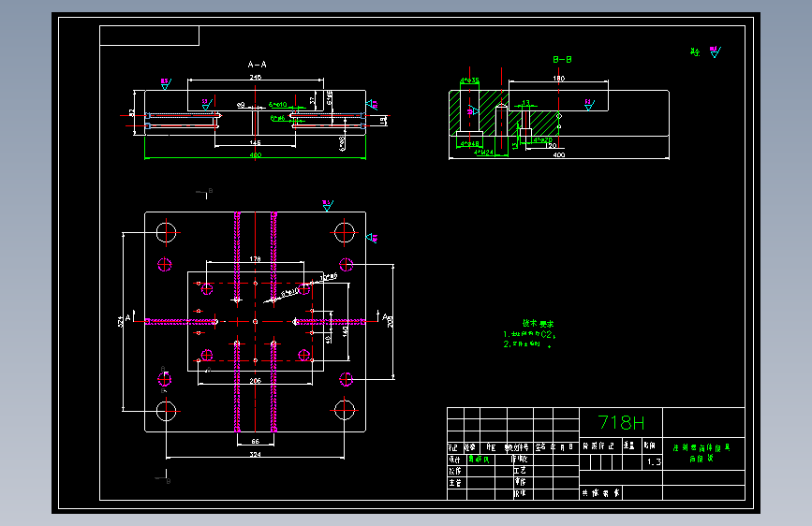Click technical requirement line 1 ending in C2

pos(529,334)
